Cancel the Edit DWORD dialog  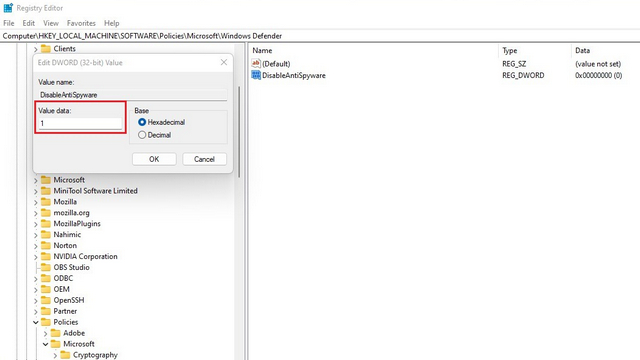coord(204,159)
